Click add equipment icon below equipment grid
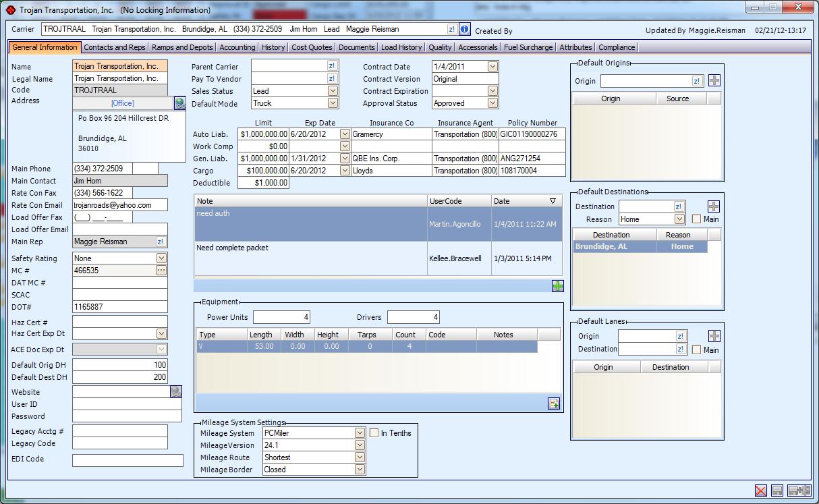The image size is (819, 504). click(x=554, y=403)
